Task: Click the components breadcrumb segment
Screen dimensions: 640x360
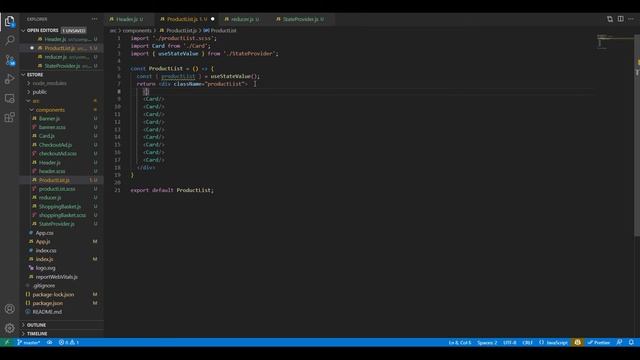Action: click(x=137, y=31)
